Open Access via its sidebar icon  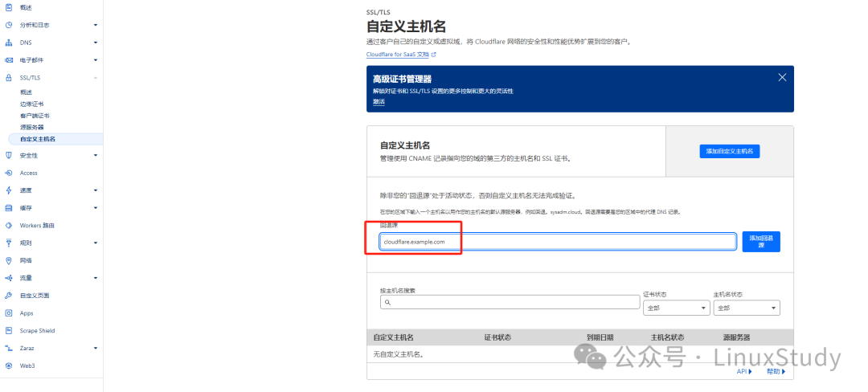click(x=9, y=174)
